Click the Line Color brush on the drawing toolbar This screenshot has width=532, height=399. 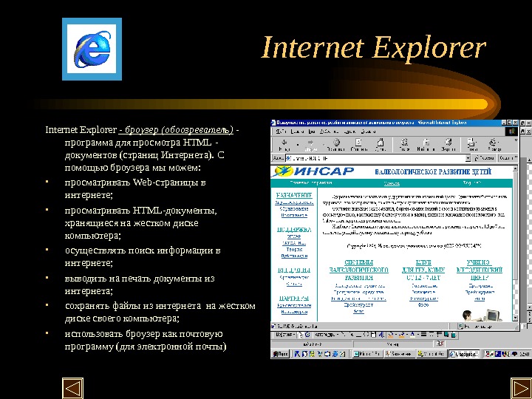(402, 335)
